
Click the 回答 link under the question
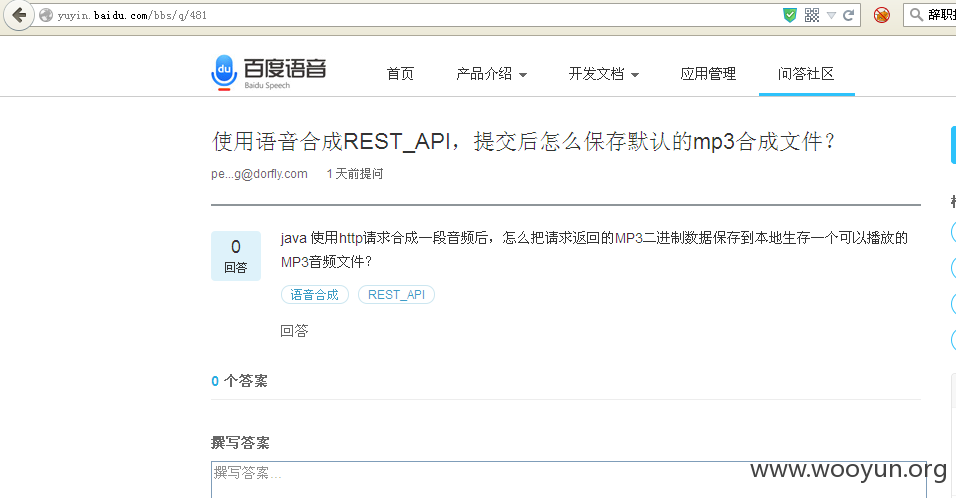pyautogui.click(x=294, y=331)
